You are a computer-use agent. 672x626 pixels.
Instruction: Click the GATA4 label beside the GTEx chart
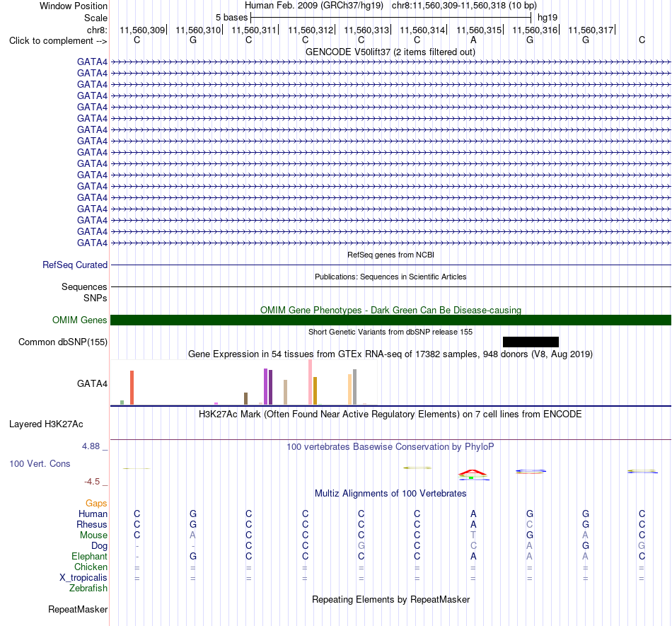point(92,383)
